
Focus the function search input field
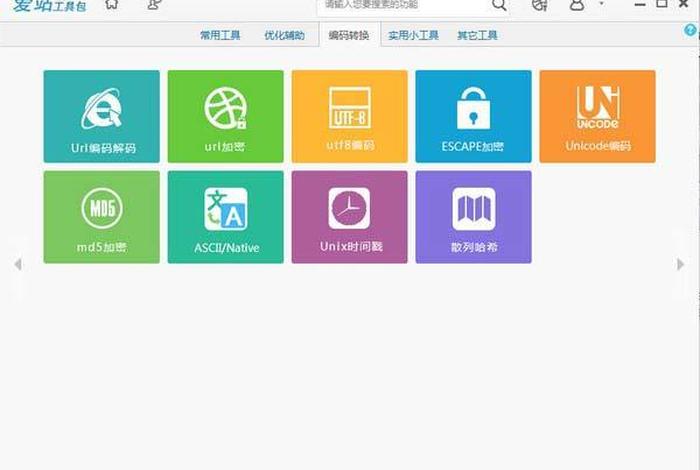(x=404, y=5)
